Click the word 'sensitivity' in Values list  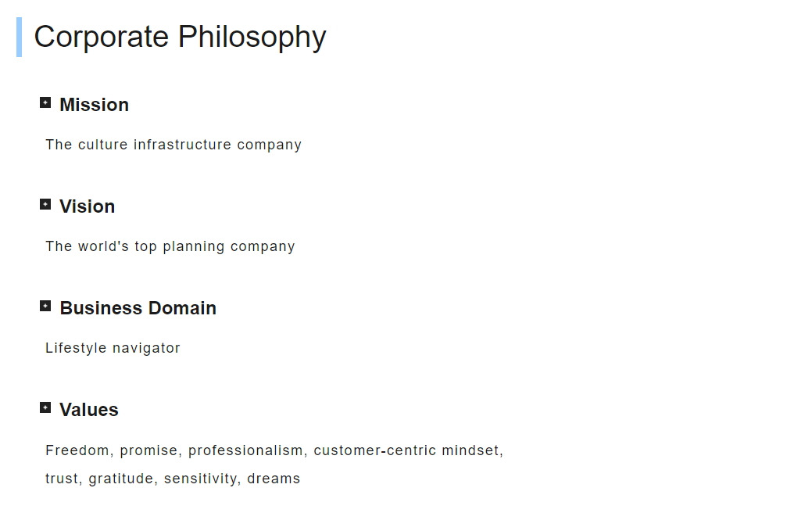(200, 479)
